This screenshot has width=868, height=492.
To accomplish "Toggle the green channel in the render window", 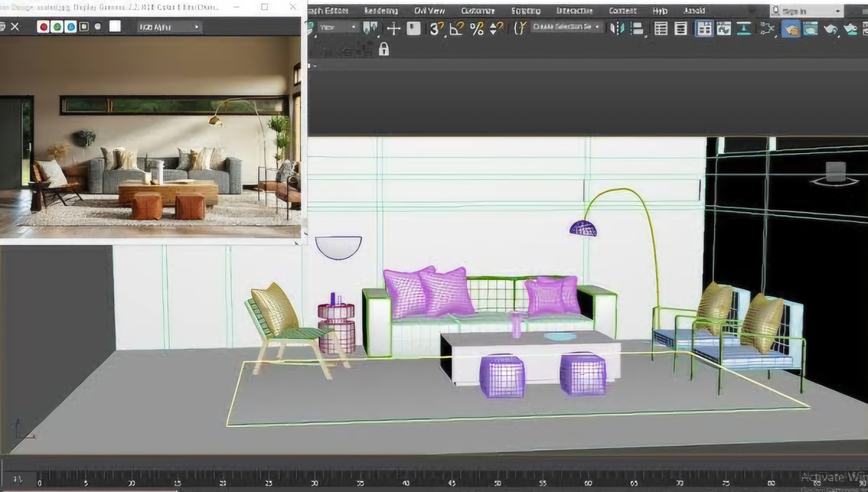I will click(x=57, y=27).
